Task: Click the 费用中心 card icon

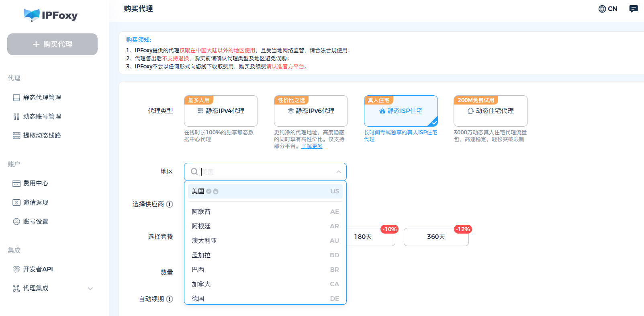Action: (16, 183)
